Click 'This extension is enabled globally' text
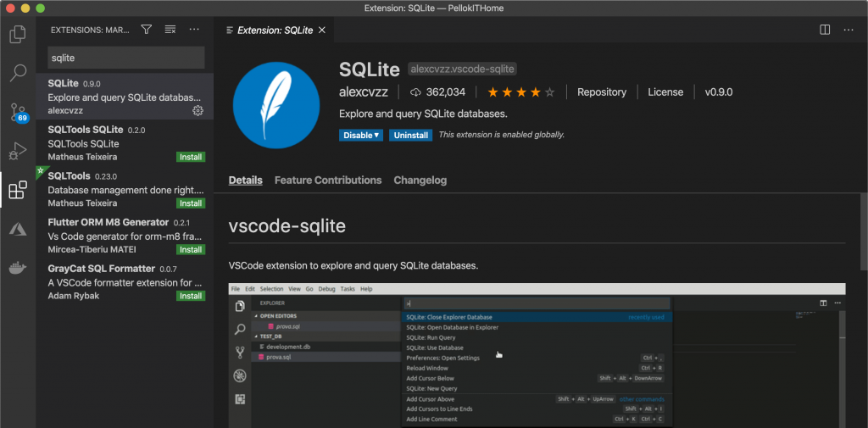 pyautogui.click(x=502, y=135)
